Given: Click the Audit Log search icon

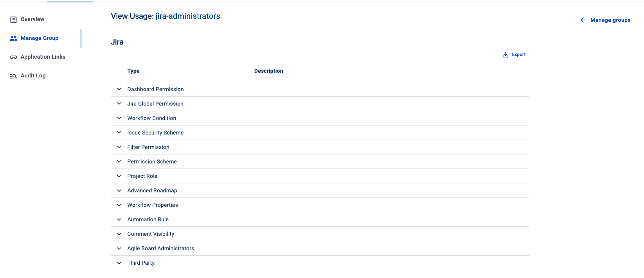Looking at the screenshot, I should tap(13, 76).
